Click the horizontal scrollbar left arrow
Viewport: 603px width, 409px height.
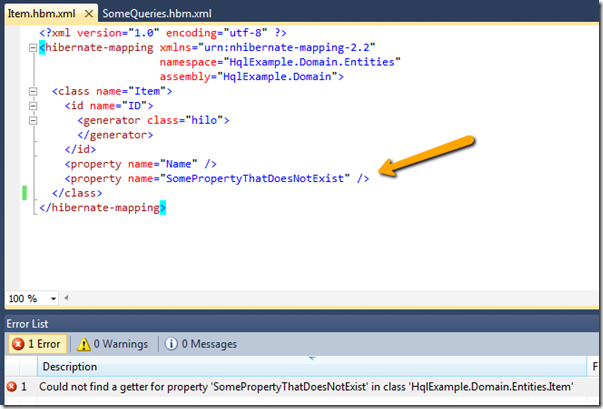click(x=66, y=298)
